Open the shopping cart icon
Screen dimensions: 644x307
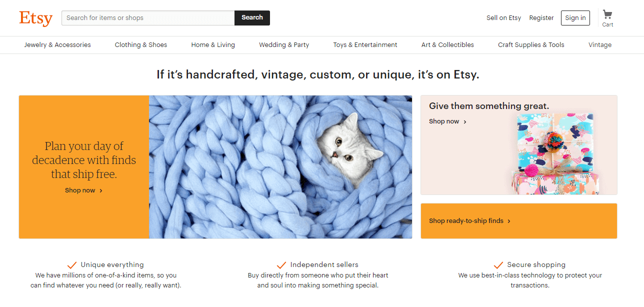coord(607,15)
